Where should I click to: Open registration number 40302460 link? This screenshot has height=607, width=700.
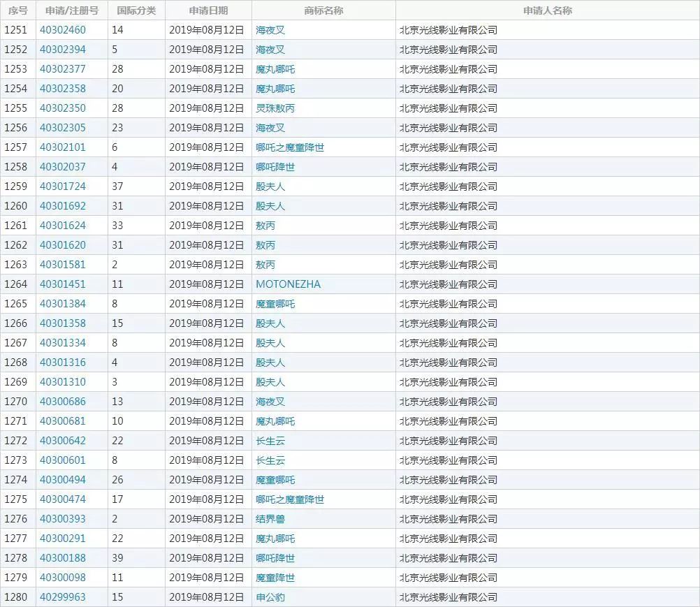tap(62, 30)
